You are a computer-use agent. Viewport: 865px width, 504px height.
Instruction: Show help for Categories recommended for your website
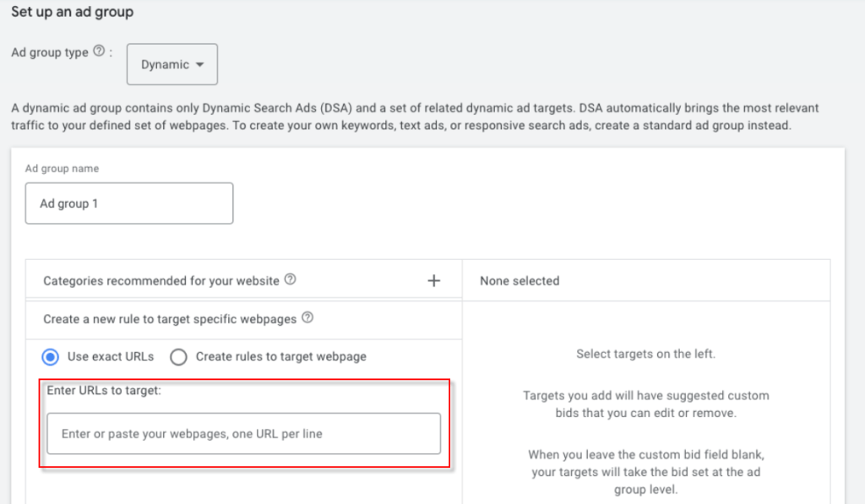pos(291,280)
